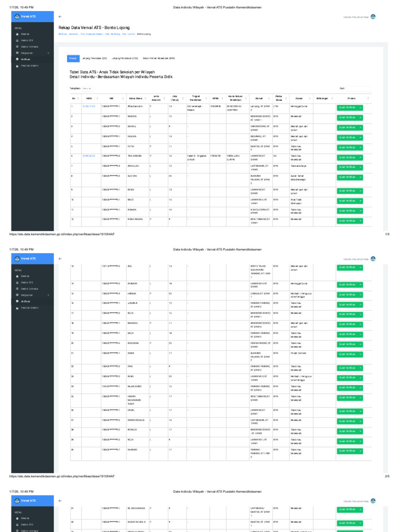Switch to Jenjang Pendidikan (DO) tab

95,58
